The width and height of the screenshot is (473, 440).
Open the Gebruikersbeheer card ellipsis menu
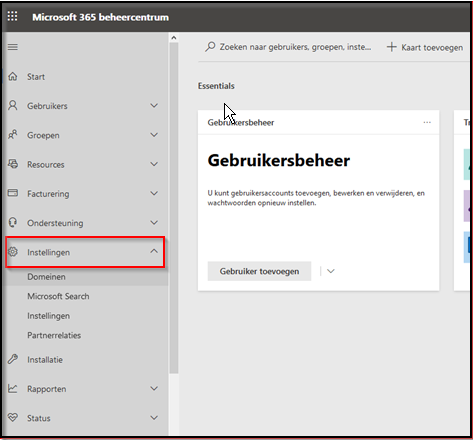(x=427, y=122)
